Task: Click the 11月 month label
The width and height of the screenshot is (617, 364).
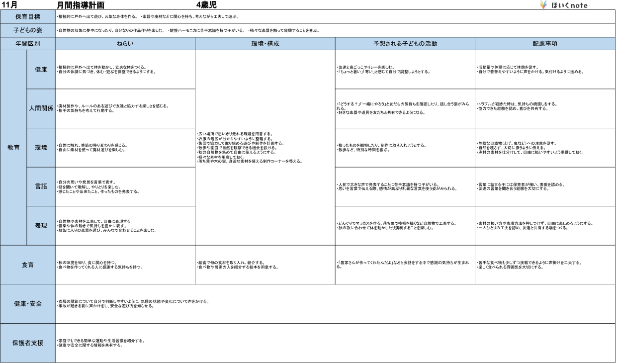Action: [x=10, y=5]
